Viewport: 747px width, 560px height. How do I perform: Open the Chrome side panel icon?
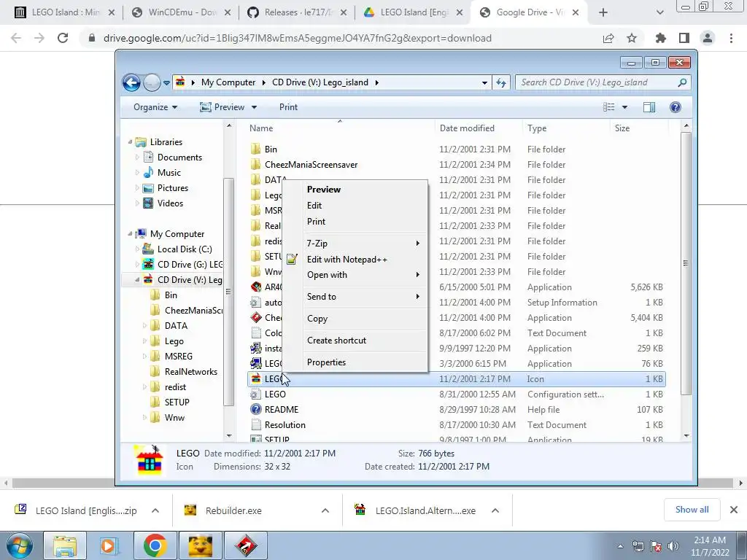684,38
